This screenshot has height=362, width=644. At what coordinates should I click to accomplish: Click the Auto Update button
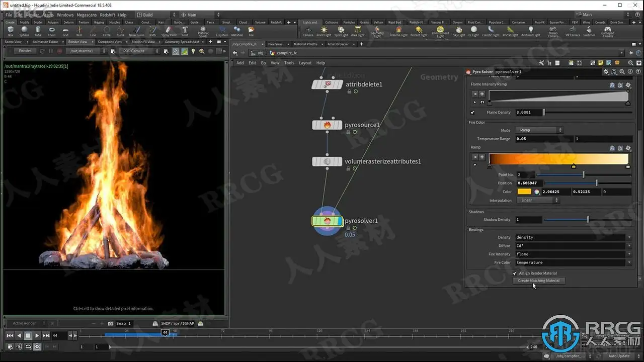(619, 356)
